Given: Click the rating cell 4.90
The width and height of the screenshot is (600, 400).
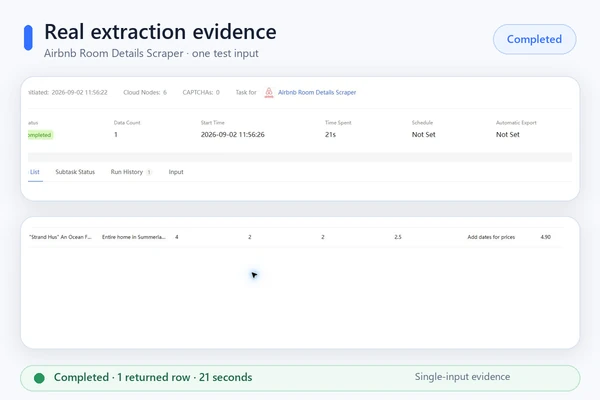Looking at the screenshot, I should (x=546, y=237).
